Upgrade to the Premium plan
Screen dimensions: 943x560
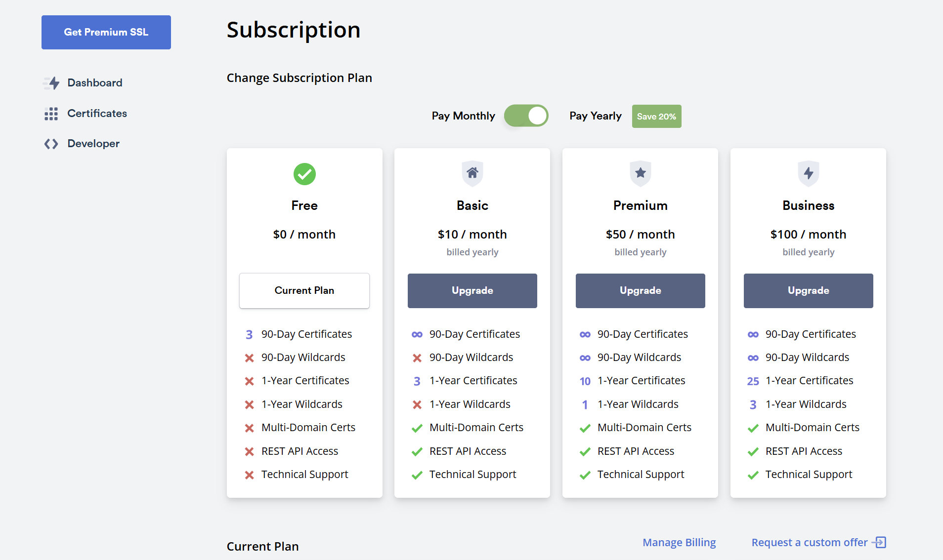click(640, 290)
